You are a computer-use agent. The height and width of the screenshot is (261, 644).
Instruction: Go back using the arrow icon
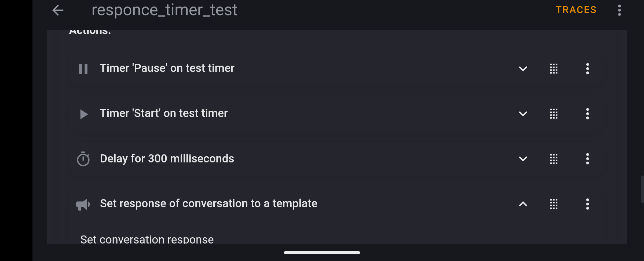coord(58,10)
